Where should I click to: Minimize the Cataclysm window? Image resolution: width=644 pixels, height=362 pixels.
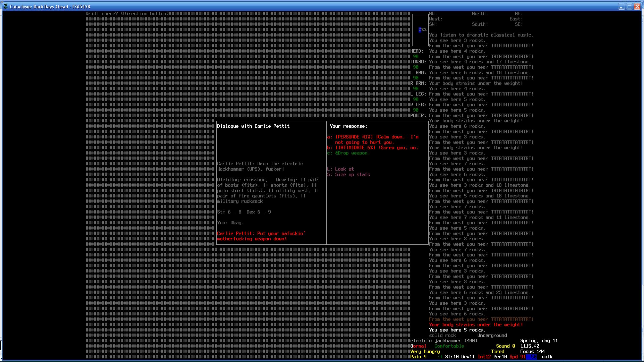click(x=621, y=7)
